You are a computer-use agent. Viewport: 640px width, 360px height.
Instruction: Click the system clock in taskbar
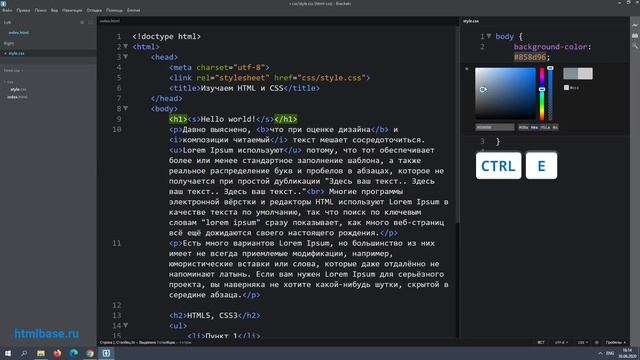coord(627,353)
